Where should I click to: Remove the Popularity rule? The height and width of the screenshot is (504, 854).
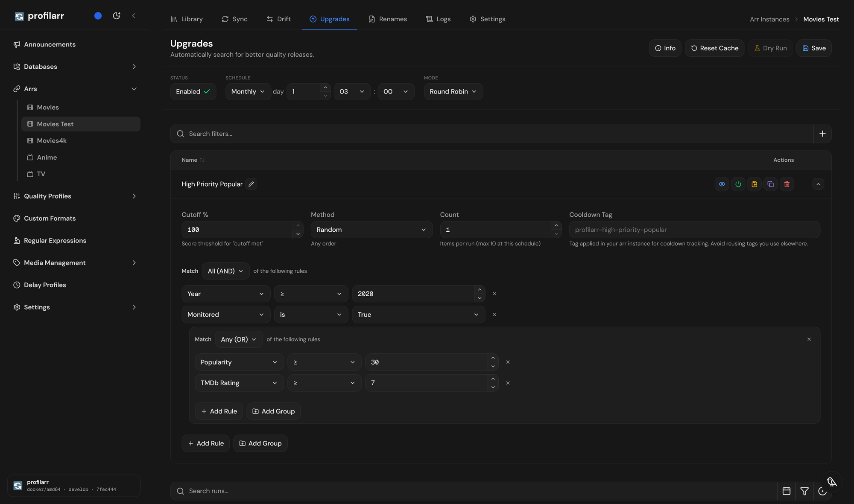[x=508, y=362]
